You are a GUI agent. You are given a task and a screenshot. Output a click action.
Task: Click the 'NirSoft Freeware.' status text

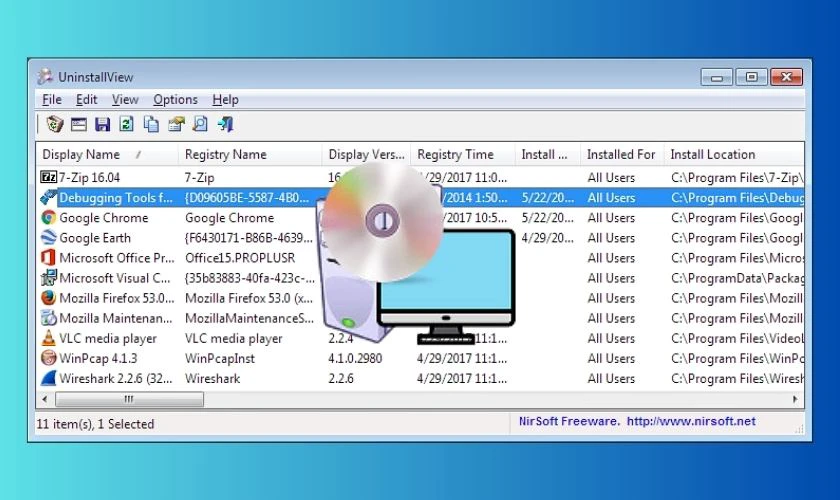568,421
